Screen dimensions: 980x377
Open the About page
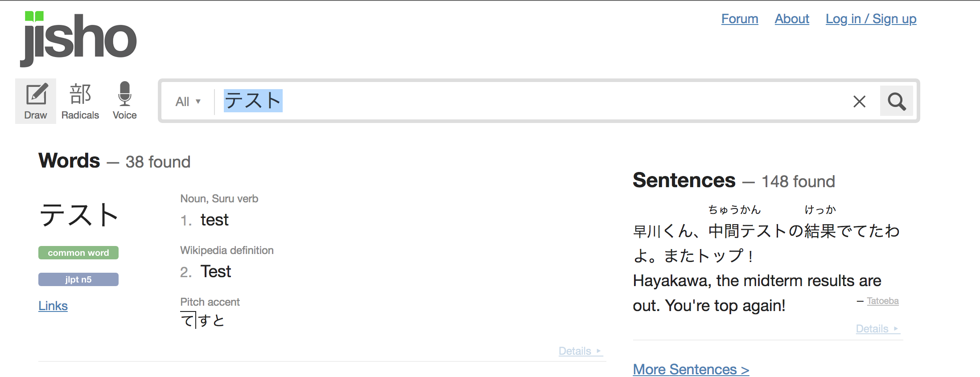(792, 19)
